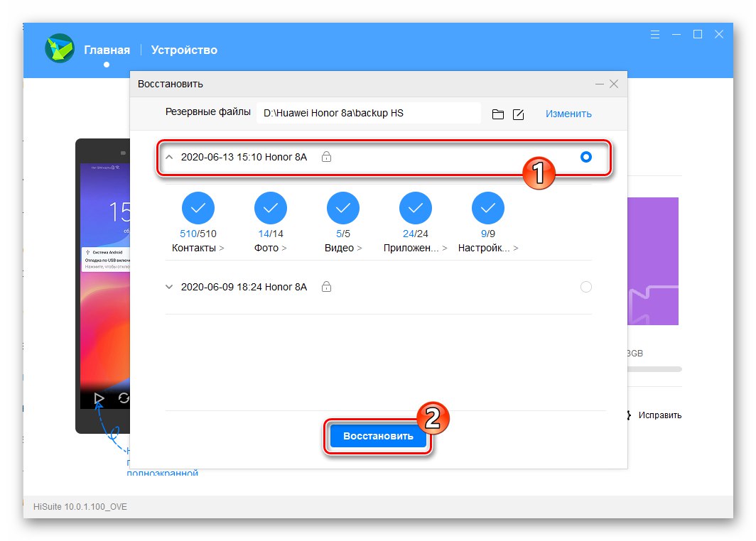Click the purple tile in main window
The height and width of the screenshot is (541, 756).
click(x=653, y=261)
